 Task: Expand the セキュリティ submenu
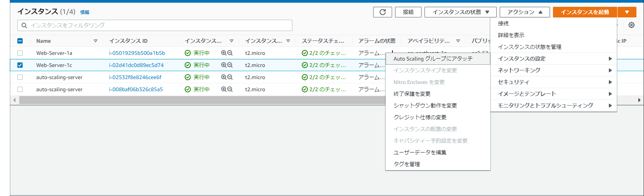[554, 82]
